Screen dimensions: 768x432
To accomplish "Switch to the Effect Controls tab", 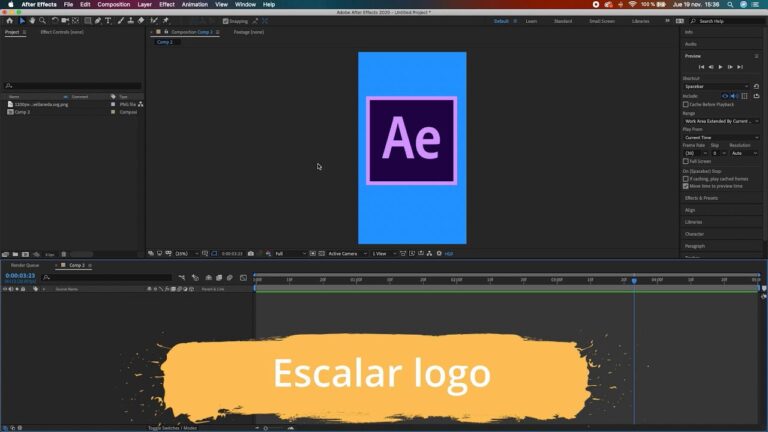I will pos(62,32).
